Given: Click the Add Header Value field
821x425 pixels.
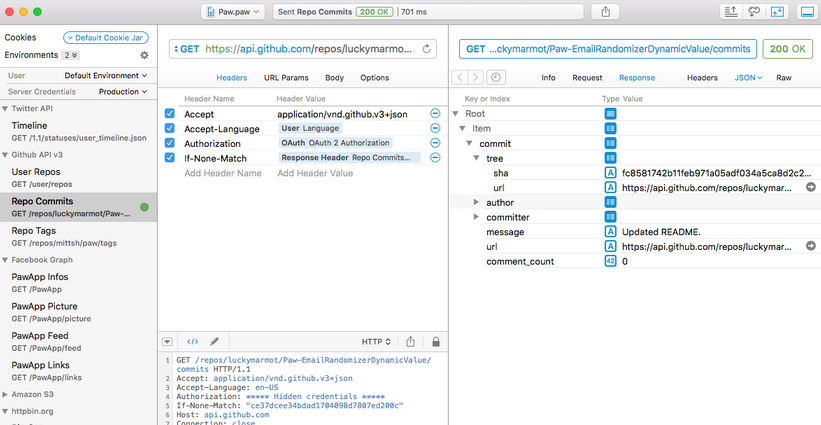Looking at the screenshot, I should [315, 173].
